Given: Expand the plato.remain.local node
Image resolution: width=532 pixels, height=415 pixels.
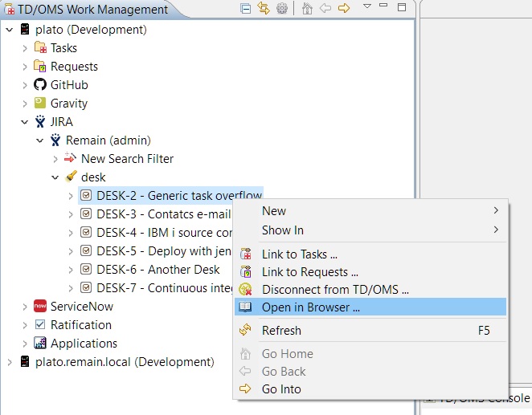Looking at the screenshot, I should [x=10, y=362].
